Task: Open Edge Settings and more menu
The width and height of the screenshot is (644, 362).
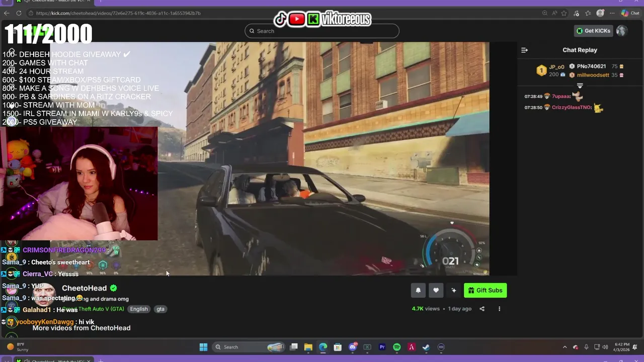Action: coord(612,13)
